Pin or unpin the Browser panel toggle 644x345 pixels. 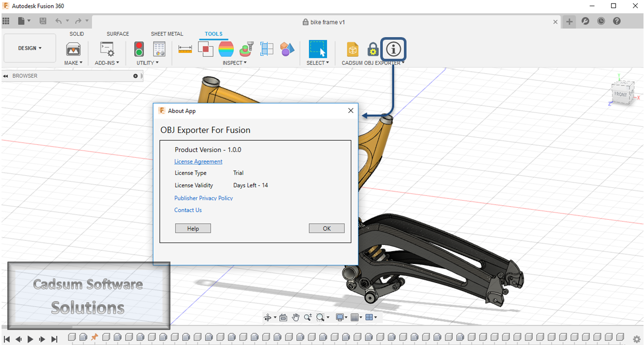click(x=135, y=76)
